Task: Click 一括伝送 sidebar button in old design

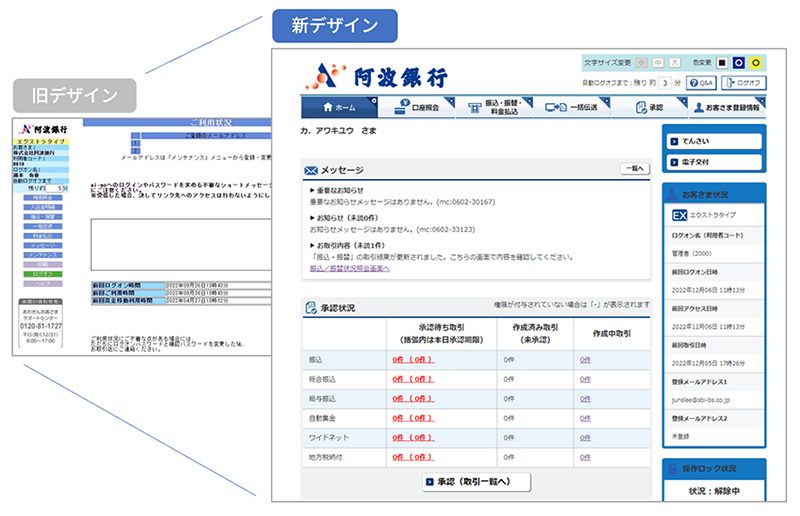Action: pyautogui.click(x=43, y=226)
